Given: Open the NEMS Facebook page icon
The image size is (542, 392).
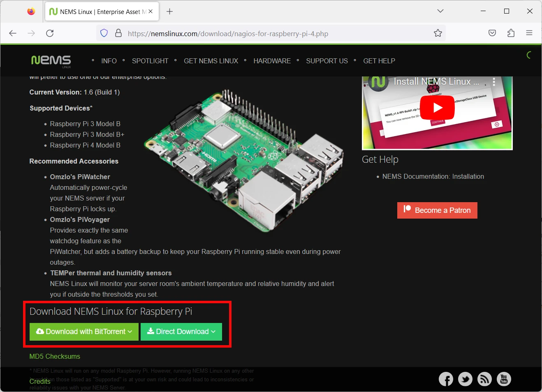Looking at the screenshot, I should pos(446,379).
